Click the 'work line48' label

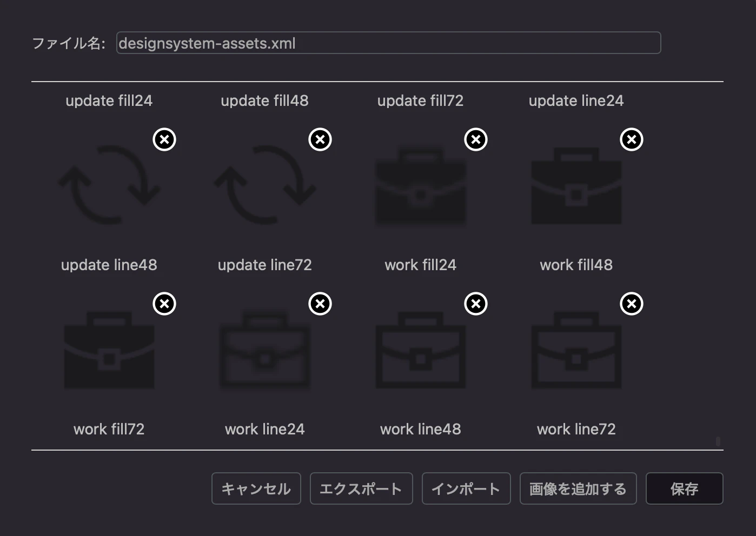[x=421, y=429]
